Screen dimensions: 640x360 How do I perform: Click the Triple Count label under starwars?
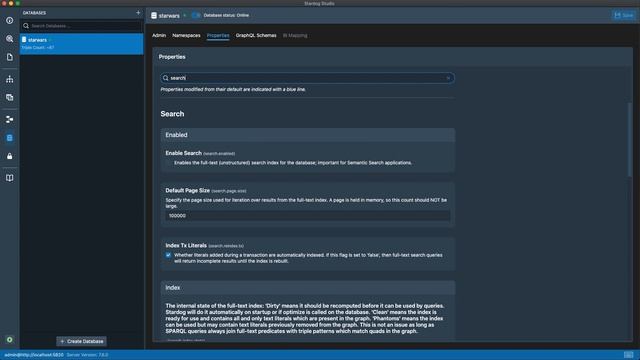38,48
